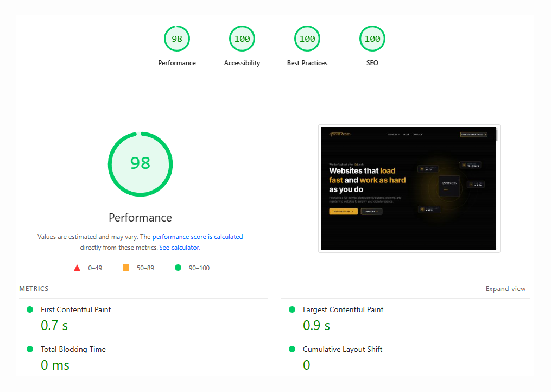Viewport: 551px width, 392px height.
Task: Click the Accessibility 100 score gauge
Action: pos(242,39)
